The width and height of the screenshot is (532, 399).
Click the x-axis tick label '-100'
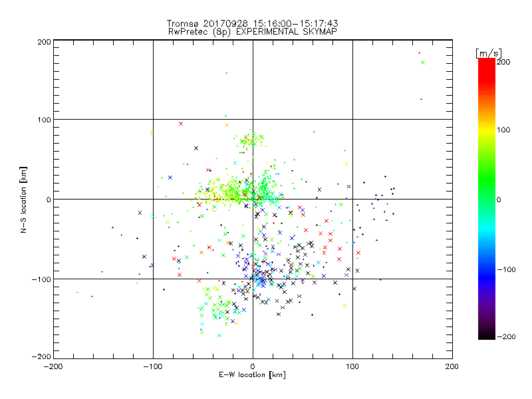(153, 366)
